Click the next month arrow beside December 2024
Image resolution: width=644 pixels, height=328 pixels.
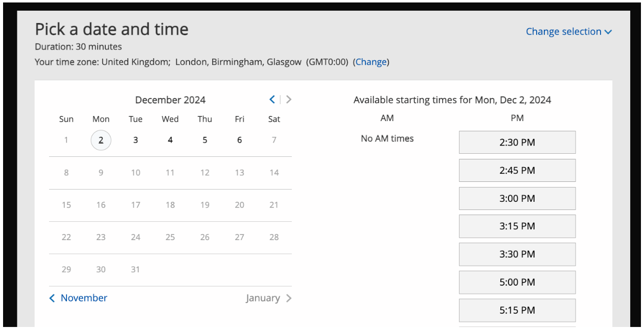(x=289, y=100)
